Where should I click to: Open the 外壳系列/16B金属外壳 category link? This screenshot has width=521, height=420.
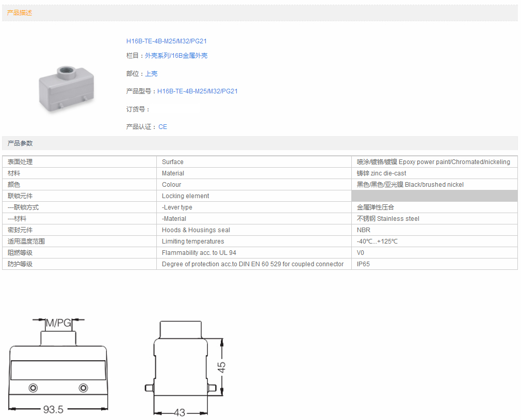coord(176,56)
